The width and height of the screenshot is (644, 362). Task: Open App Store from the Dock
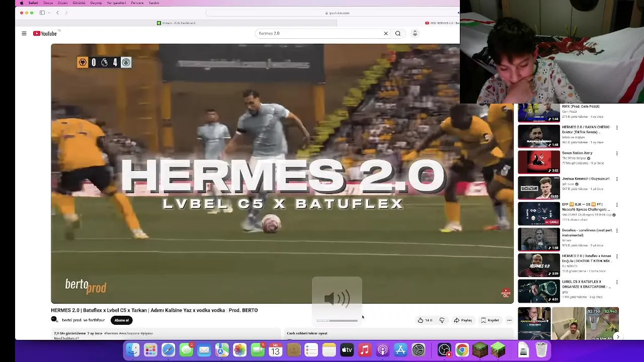click(x=400, y=350)
